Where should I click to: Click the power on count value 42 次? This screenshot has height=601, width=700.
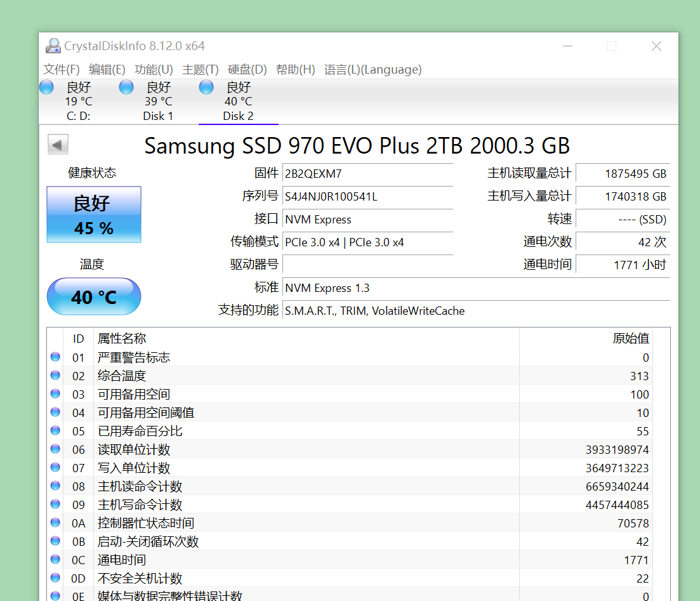623,242
